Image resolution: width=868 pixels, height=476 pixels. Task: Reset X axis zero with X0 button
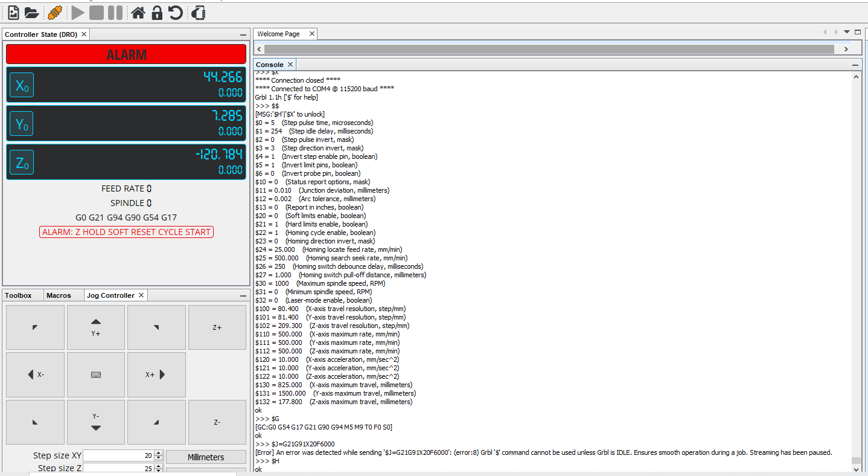(22, 86)
